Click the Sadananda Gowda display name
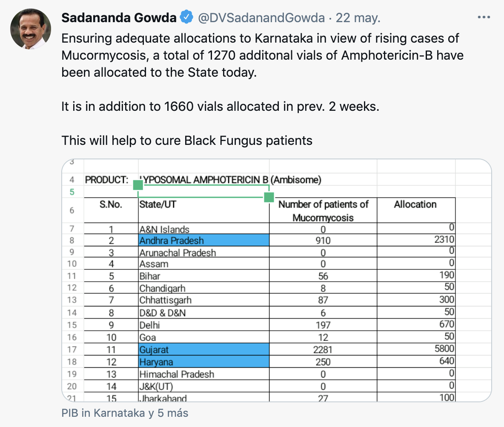Image resolution: width=504 pixels, height=427 pixels. click(119, 17)
